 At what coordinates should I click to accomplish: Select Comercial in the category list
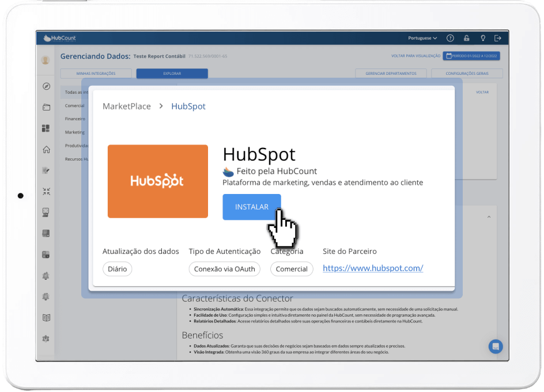click(74, 106)
